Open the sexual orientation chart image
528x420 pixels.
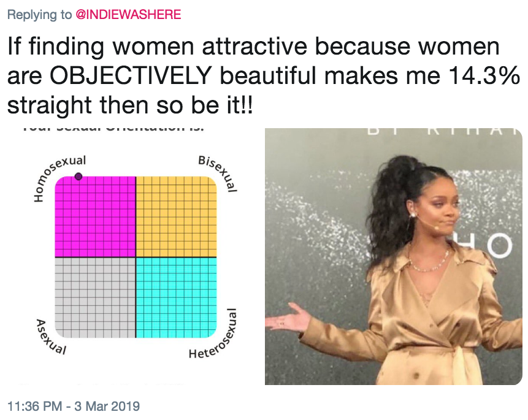(136, 256)
